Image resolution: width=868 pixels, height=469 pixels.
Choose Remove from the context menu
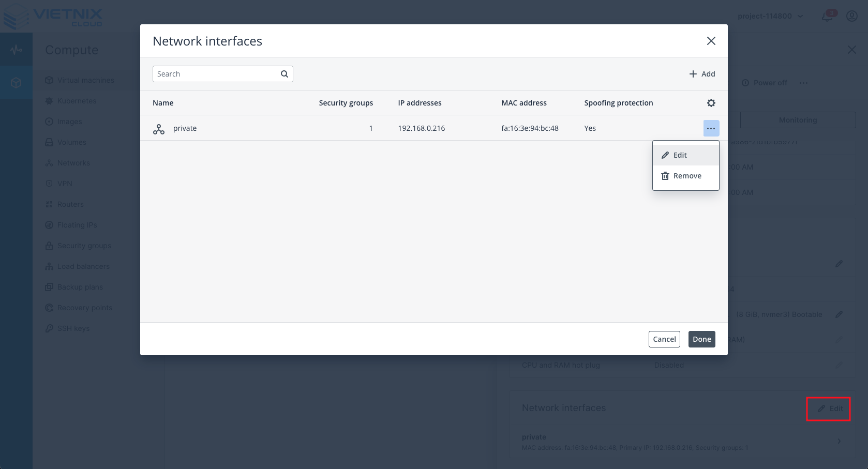[686, 176]
